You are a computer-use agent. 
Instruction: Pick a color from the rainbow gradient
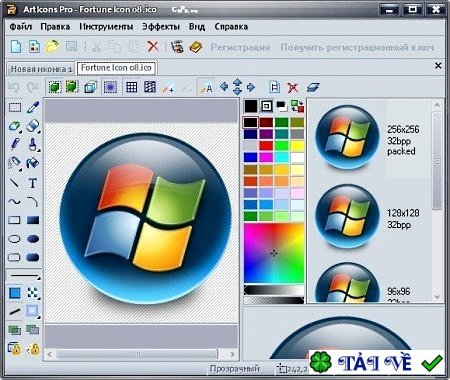click(x=274, y=253)
